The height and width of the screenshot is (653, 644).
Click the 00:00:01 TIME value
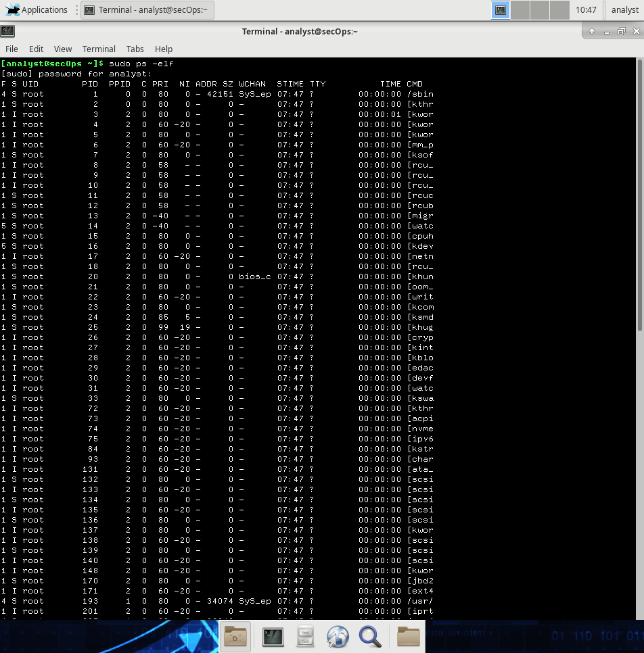pos(379,114)
